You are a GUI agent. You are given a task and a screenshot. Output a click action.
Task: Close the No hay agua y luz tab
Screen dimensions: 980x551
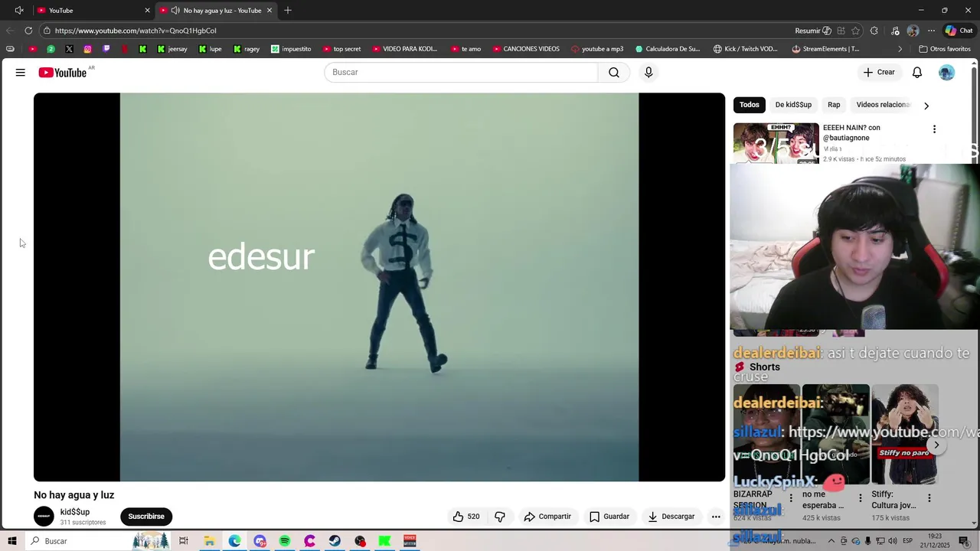(x=269, y=11)
